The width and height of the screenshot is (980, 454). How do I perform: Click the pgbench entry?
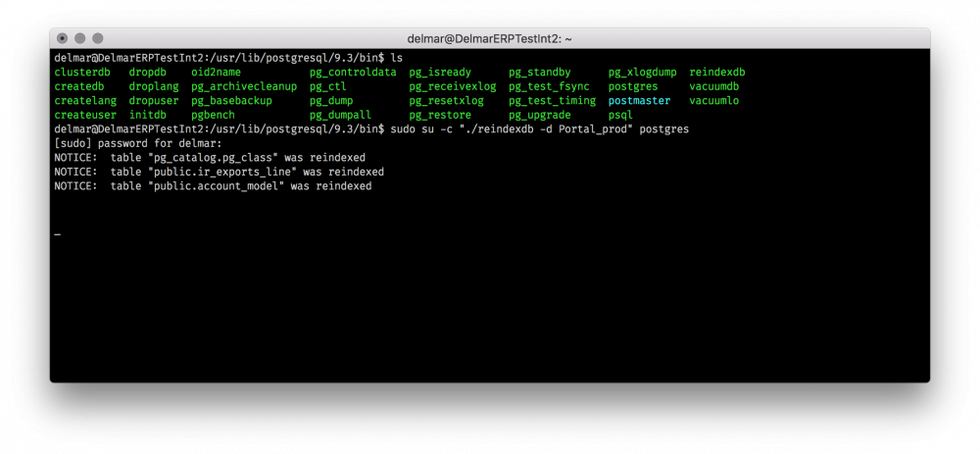coord(214,115)
